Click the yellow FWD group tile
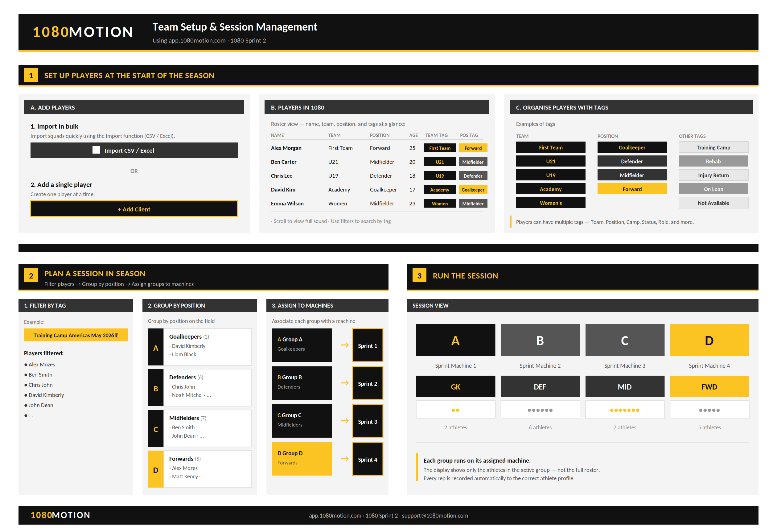777x532 pixels. (x=709, y=386)
